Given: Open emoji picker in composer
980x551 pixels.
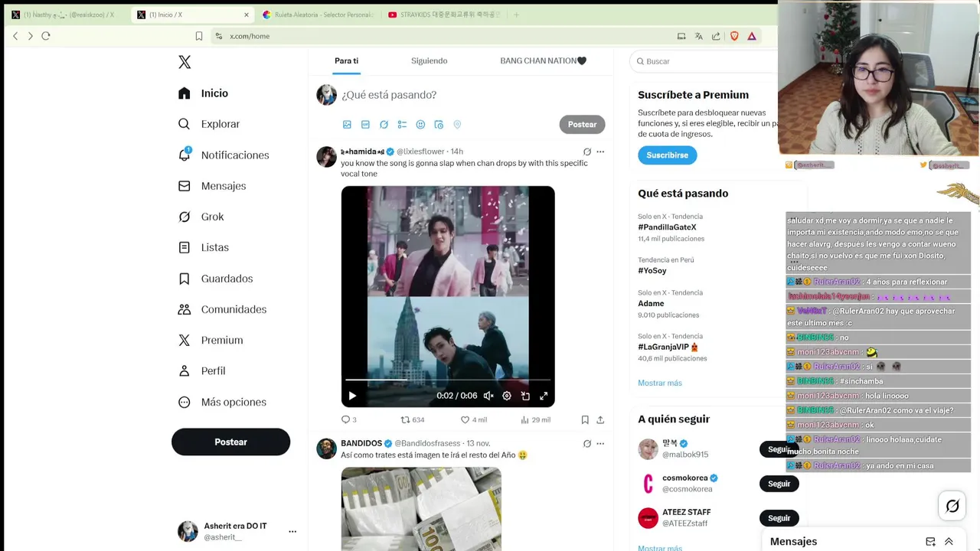Looking at the screenshot, I should pyautogui.click(x=420, y=125).
